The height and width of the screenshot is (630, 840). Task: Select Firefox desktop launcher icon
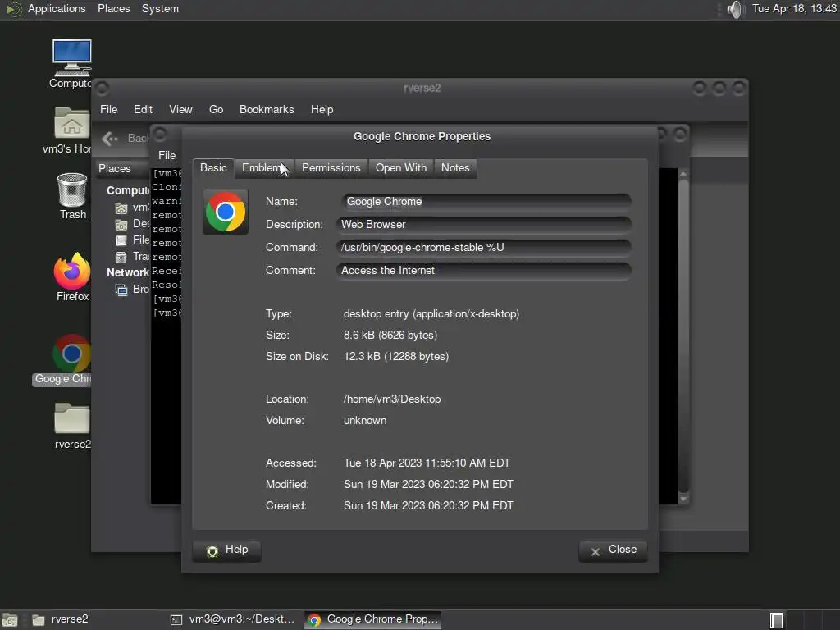point(72,271)
